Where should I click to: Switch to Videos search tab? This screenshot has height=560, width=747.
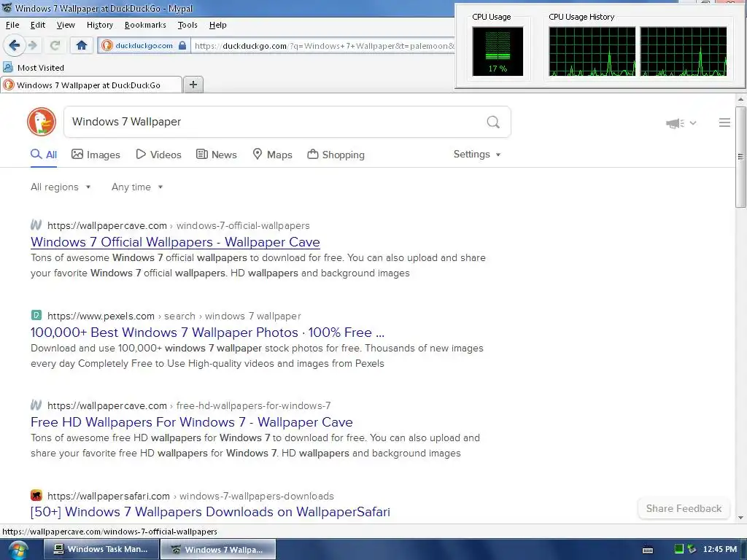tap(158, 155)
